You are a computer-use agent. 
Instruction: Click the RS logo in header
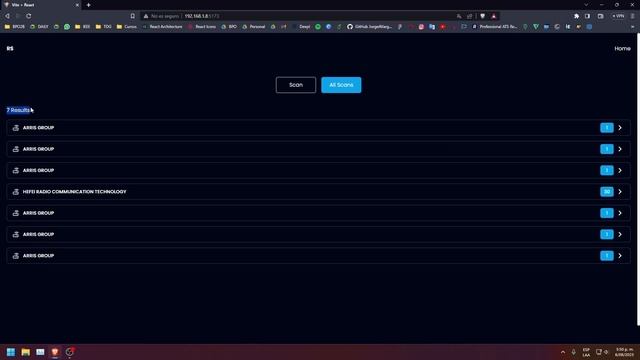tap(10, 48)
